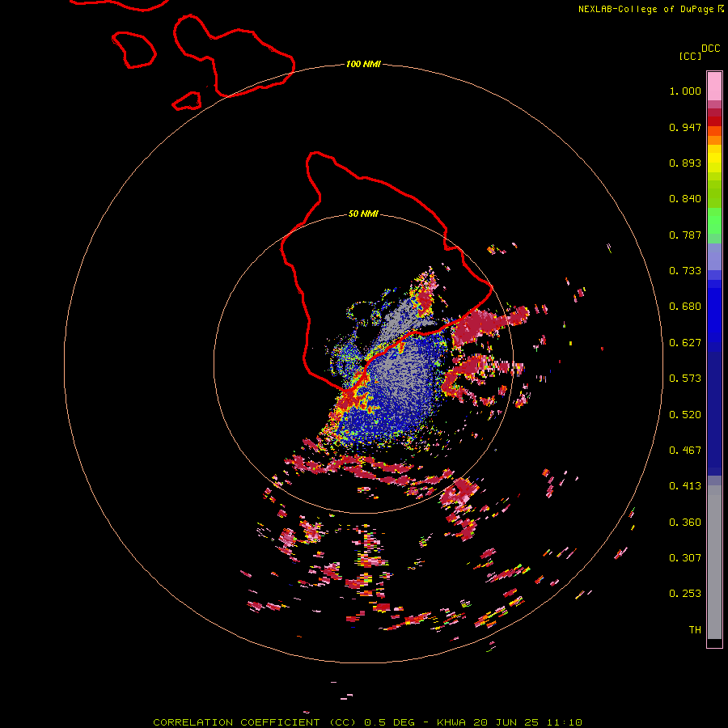Click the 0.840 scale value
Image resolution: width=728 pixels, height=728 pixels.
[x=685, y=199]
